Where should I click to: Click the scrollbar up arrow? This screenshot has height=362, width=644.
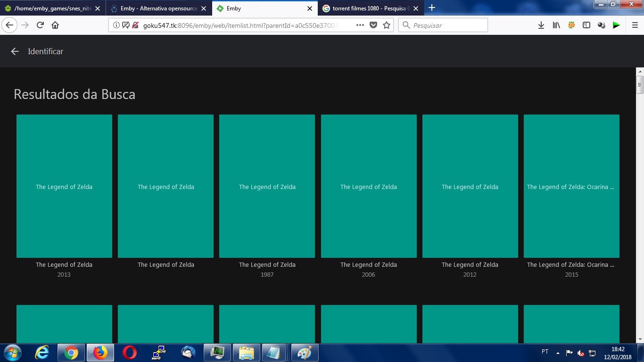pyautogui.click(x=640, y=71)
